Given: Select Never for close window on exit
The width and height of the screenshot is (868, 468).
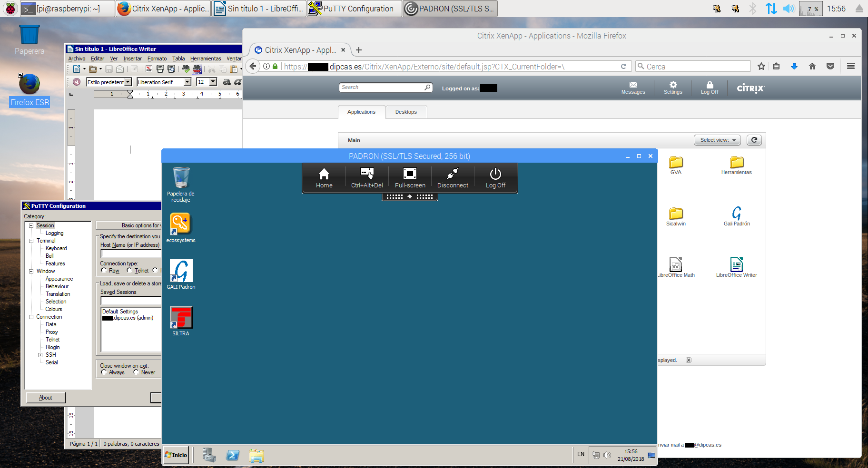Looking at the screenshot, I should click(x=136, y=372).
